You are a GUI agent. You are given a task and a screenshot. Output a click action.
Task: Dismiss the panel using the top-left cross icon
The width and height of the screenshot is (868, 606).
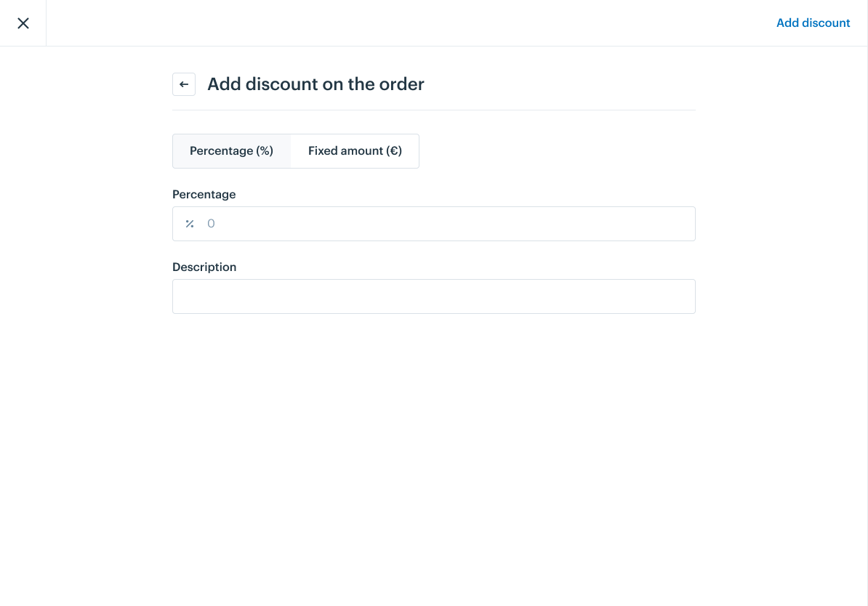pyautogui.click(x=23, y=23)
